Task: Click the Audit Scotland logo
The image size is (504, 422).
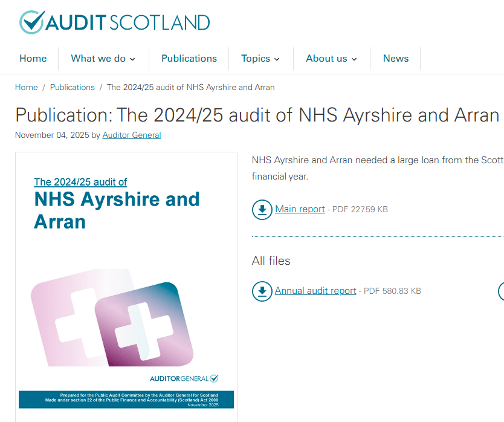Action: [114, 22]
